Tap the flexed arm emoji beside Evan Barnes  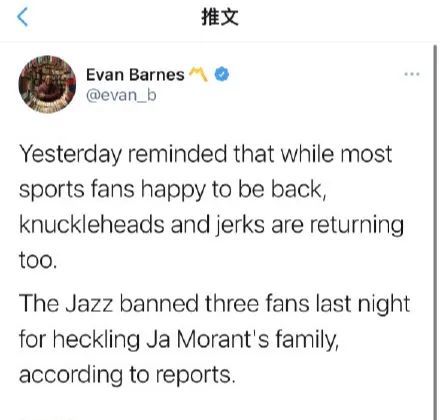[x=198, y=74]
